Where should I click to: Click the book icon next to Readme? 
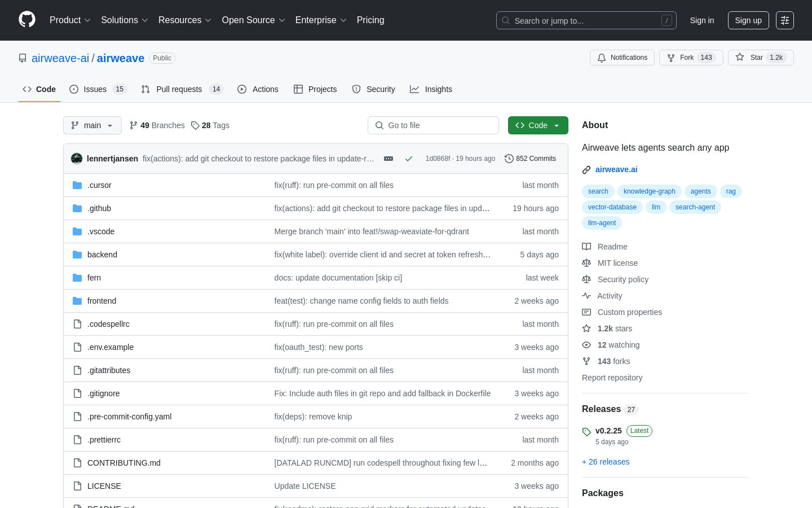pos(586,247)
